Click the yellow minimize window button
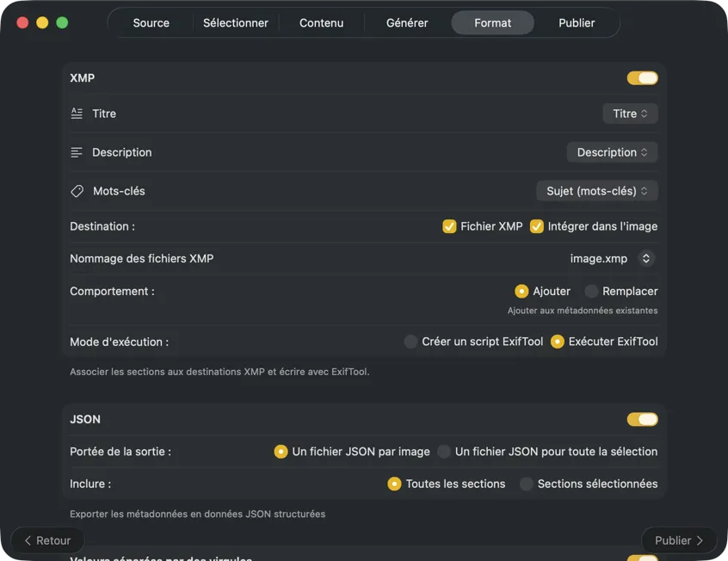 42,22
